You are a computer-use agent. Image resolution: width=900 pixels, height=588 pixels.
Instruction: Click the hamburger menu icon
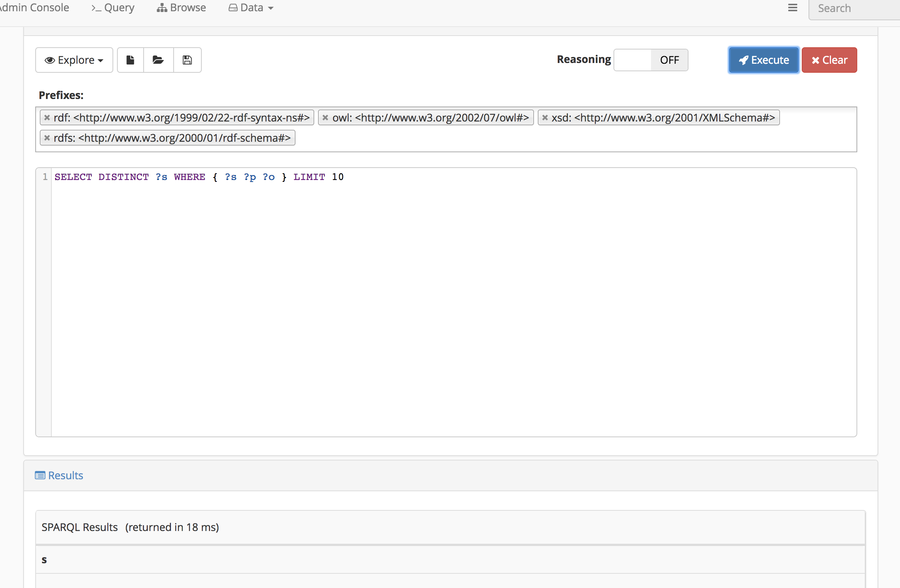tap(793, 8)
